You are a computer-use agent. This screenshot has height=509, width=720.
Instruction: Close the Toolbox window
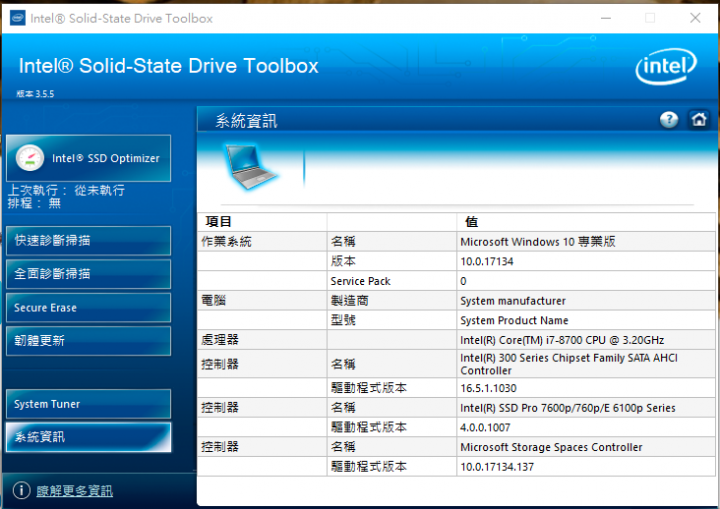pyautogui.click(x=695, y=18)
